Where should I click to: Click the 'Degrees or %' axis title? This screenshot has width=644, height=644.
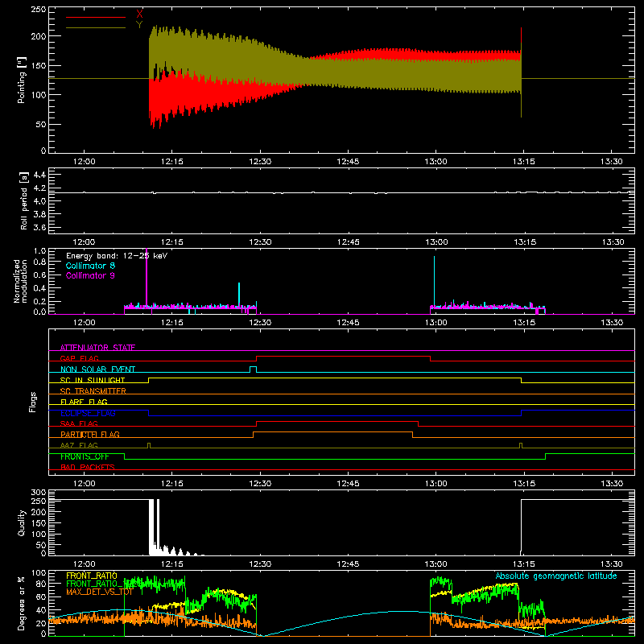22,603
